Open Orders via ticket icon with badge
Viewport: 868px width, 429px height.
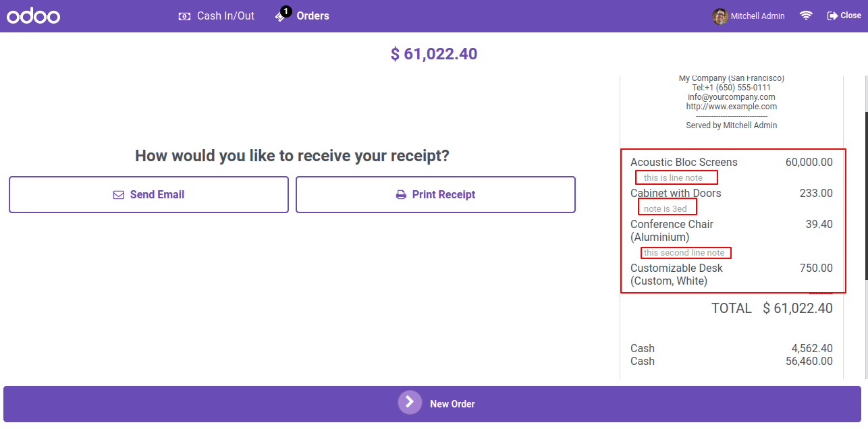pos(282,15)
